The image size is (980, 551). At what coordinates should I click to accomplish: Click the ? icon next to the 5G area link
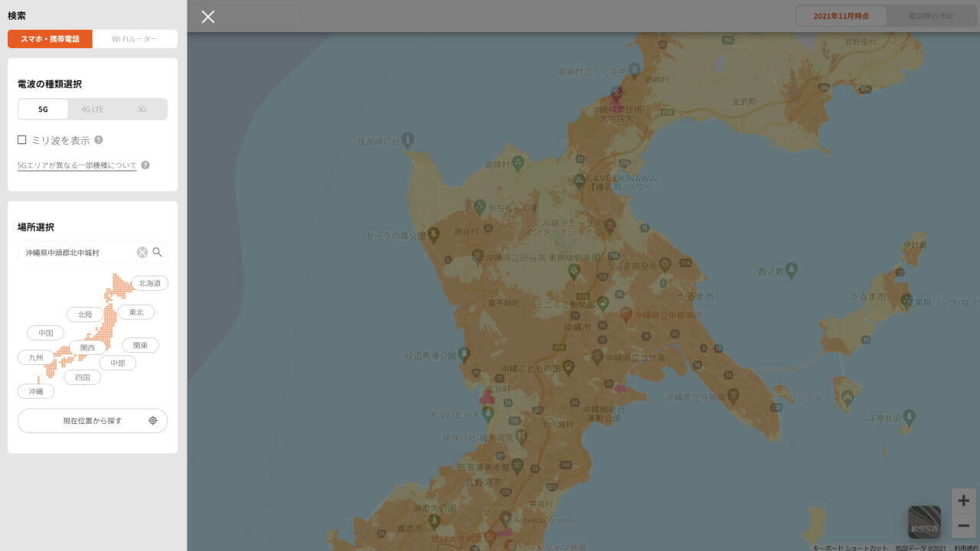[145, 164]
